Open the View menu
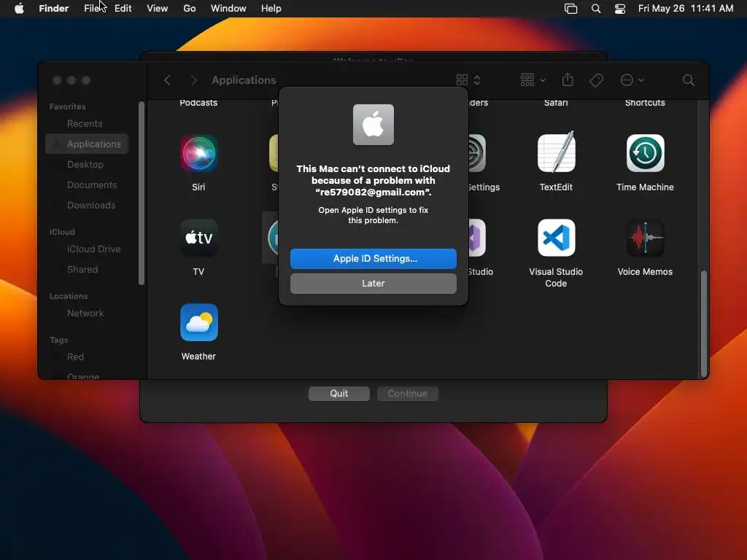The height and width of the screenshot is (560, 747). pyautogui.click(x=158, y=9)
